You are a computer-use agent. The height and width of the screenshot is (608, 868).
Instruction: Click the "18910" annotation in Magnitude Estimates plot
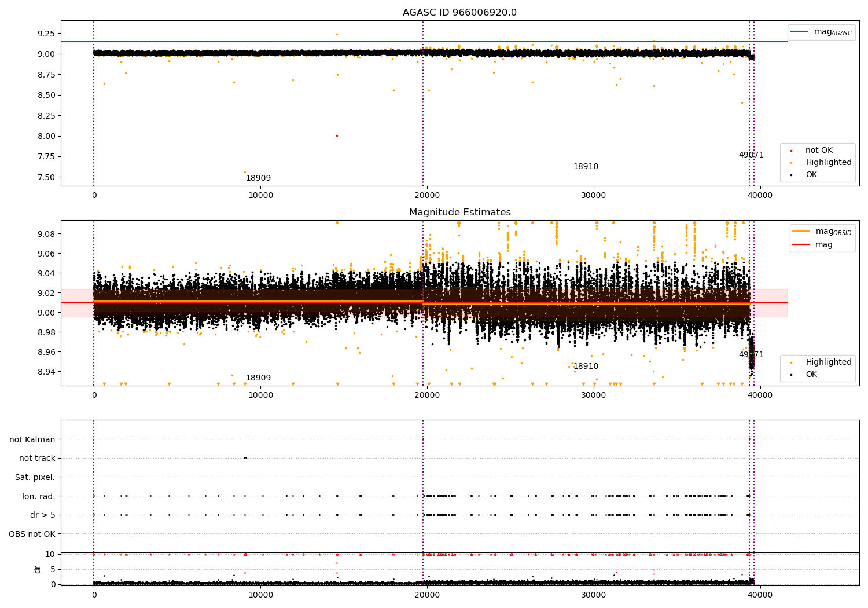point(586,367)
